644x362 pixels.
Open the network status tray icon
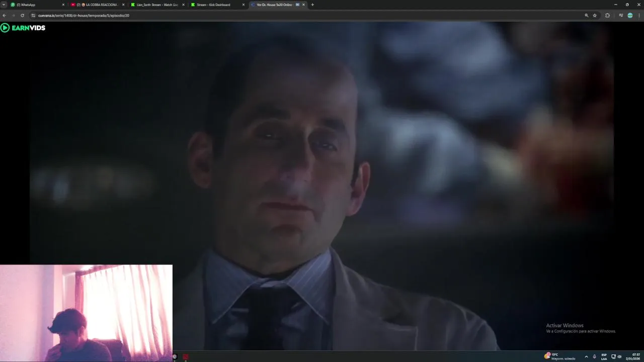613,356
